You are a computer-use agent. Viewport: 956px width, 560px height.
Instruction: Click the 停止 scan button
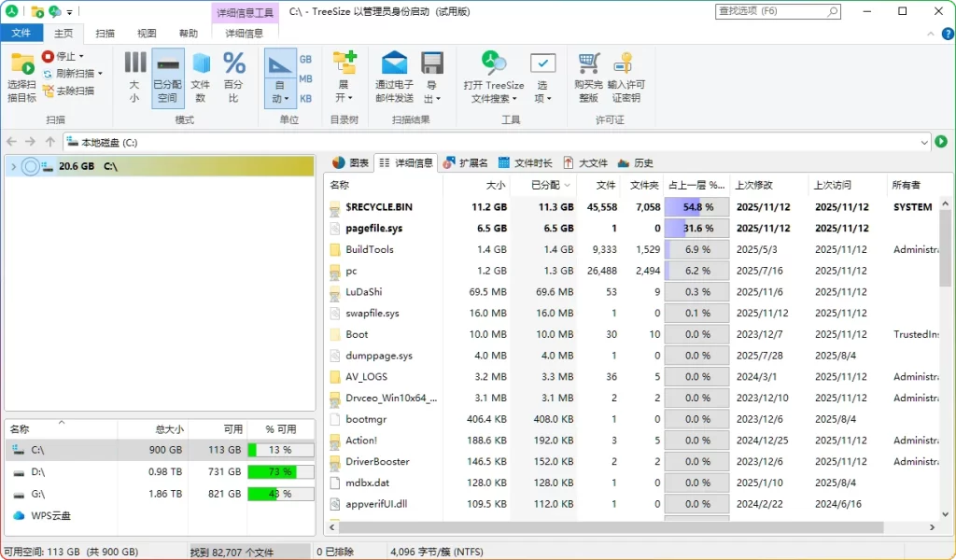(x=58, y=58)
